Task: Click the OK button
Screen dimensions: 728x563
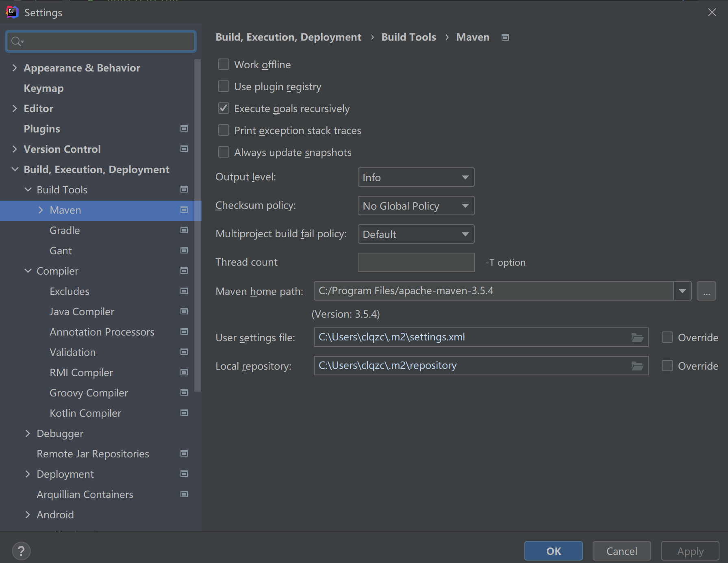Action: click(553, 551)
